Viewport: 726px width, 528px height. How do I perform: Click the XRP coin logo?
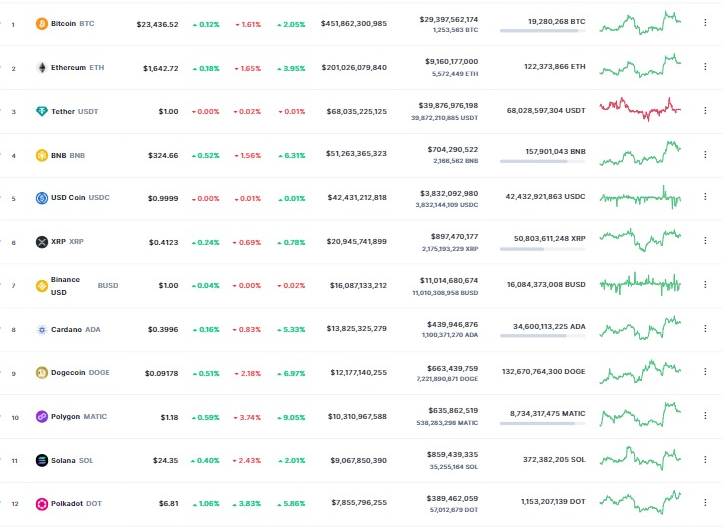click(x=42, y=242)
